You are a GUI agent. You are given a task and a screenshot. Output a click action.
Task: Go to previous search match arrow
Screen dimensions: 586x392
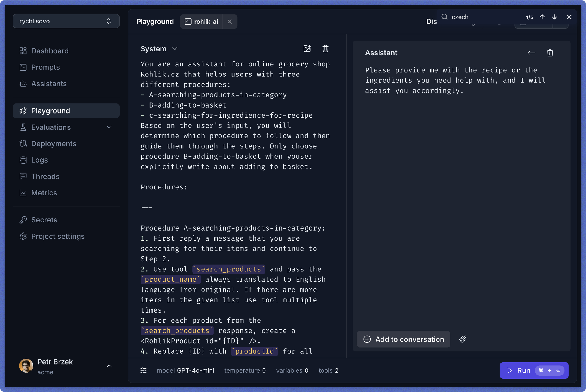pos(542,17)
